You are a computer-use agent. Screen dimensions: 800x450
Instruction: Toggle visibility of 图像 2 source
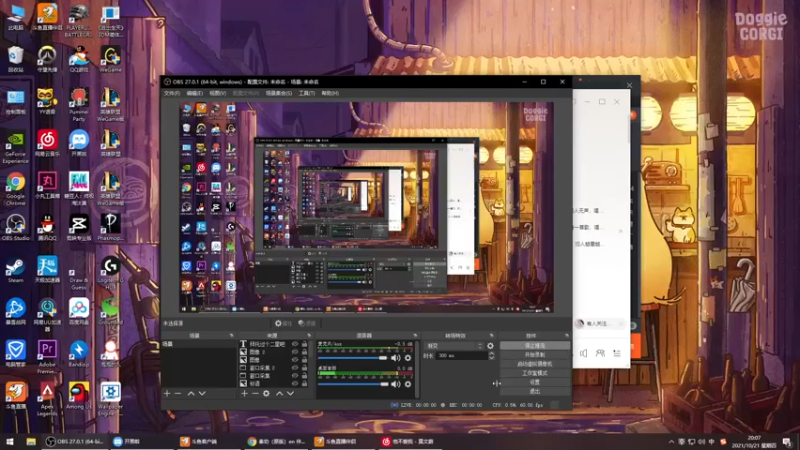(x=295, y=352)
